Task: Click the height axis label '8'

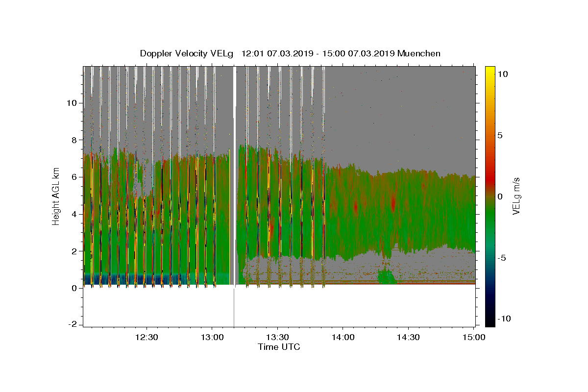Action: (x=75, y=140)
